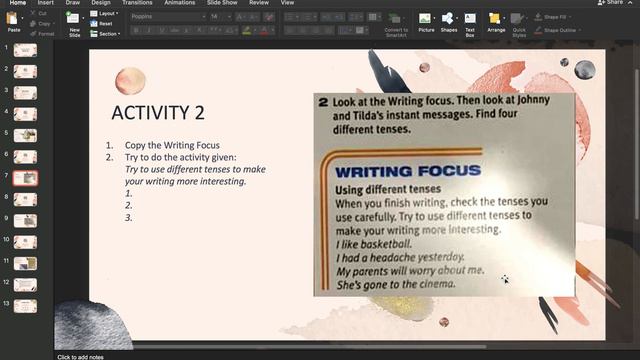Apply the red font color
This screenshot has height=360, width=640.
click(x=264, y=31)
